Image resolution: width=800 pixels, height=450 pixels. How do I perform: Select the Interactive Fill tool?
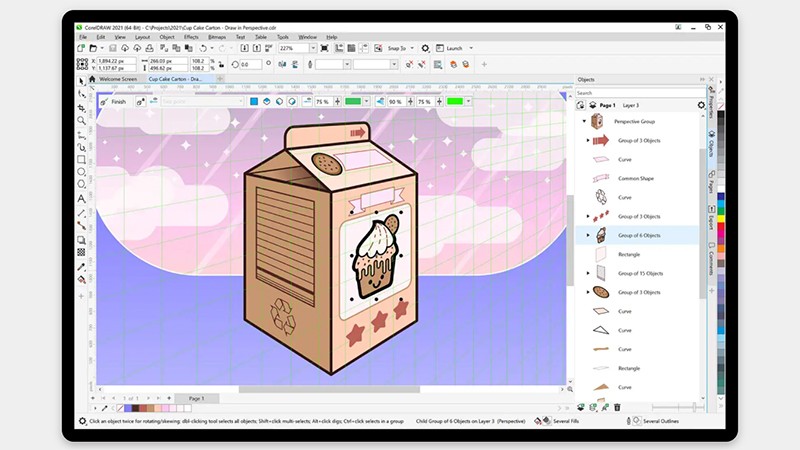(81, 279)
